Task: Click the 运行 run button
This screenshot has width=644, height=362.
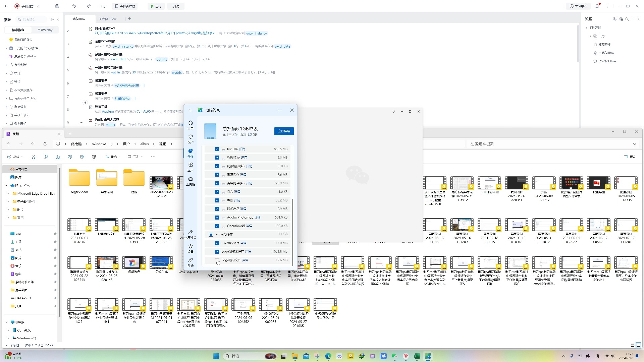Action: (x=156, y=6)
